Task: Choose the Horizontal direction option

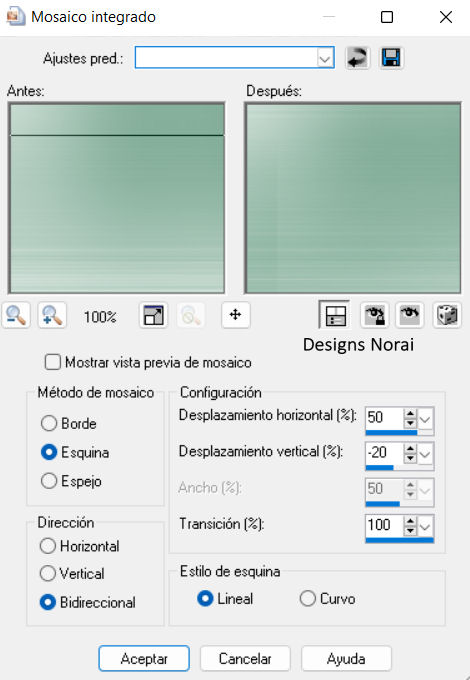Action: 48,546
